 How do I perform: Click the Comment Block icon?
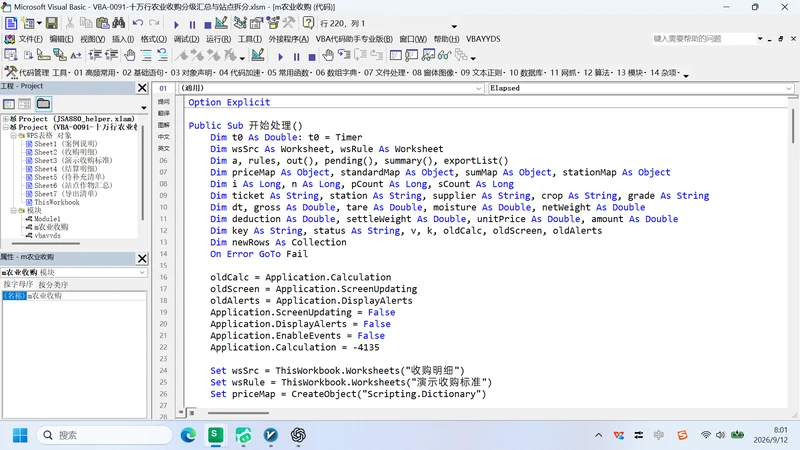pos(146,55)
